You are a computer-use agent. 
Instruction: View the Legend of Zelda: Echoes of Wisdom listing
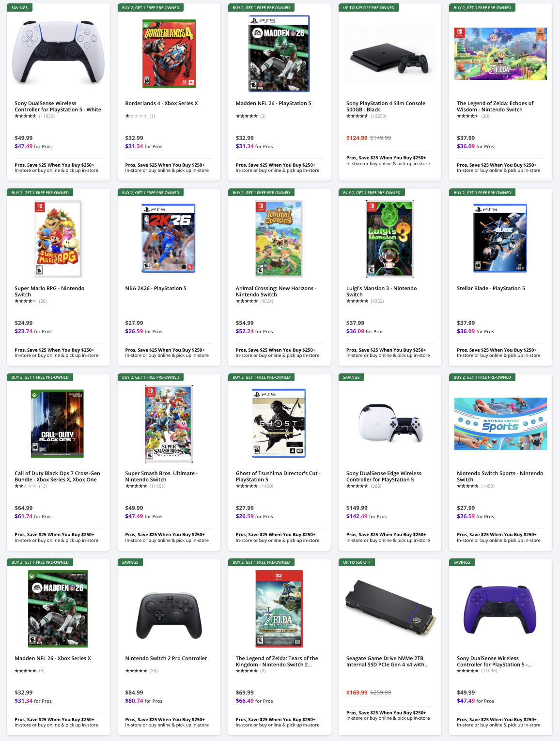pos(495,106)
